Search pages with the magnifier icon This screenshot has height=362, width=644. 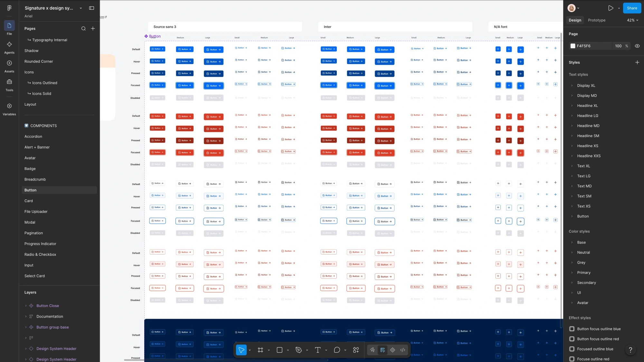coord(83,29)
